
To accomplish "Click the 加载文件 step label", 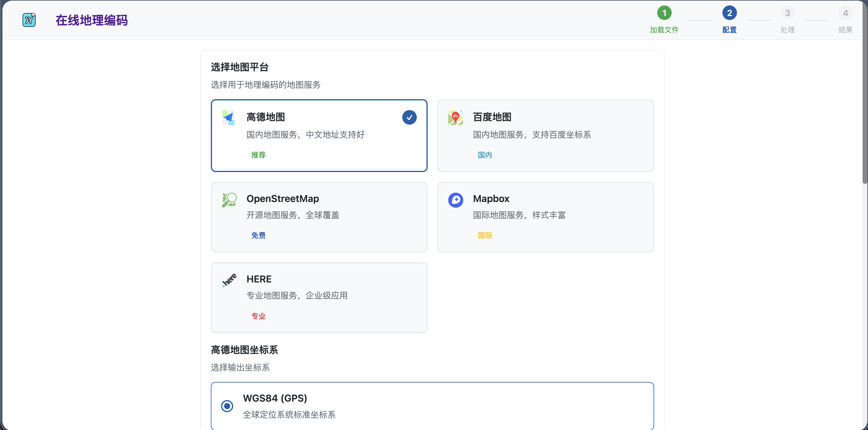I will [x=664, y=30].
